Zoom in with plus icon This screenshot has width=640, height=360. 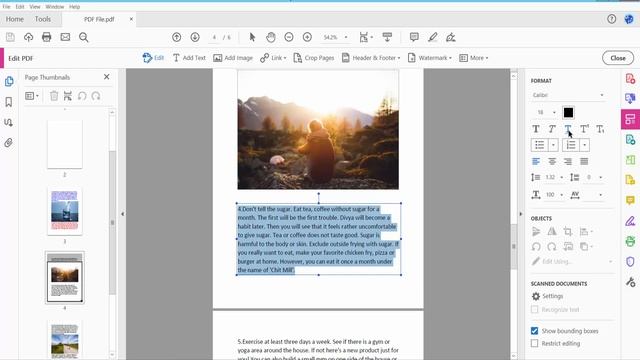[x=307, y=37]
